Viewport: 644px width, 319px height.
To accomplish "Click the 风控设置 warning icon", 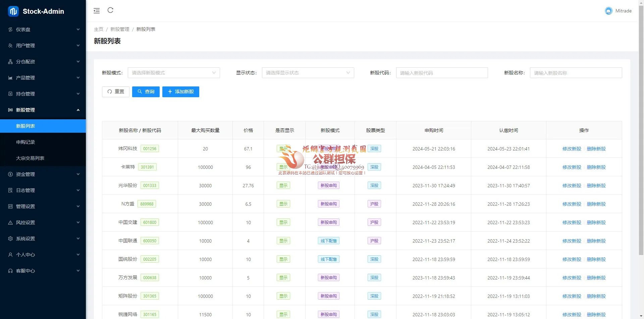I will [10, 222].
